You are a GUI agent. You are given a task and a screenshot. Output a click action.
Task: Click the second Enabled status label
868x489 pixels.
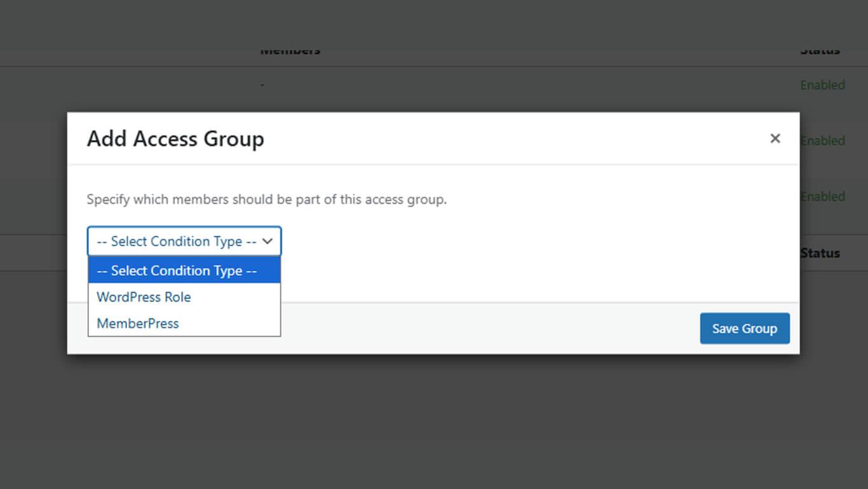(824, 141)
